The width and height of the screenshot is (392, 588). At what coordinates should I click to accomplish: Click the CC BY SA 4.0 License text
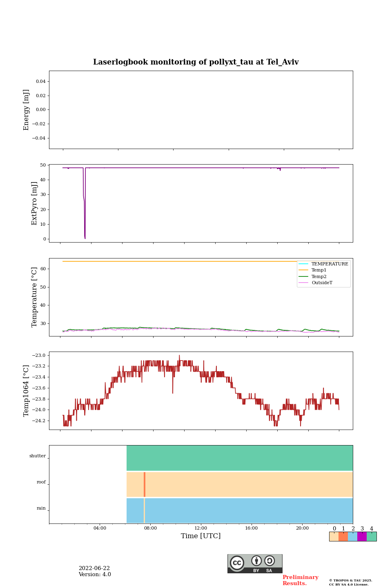point(349,584)
